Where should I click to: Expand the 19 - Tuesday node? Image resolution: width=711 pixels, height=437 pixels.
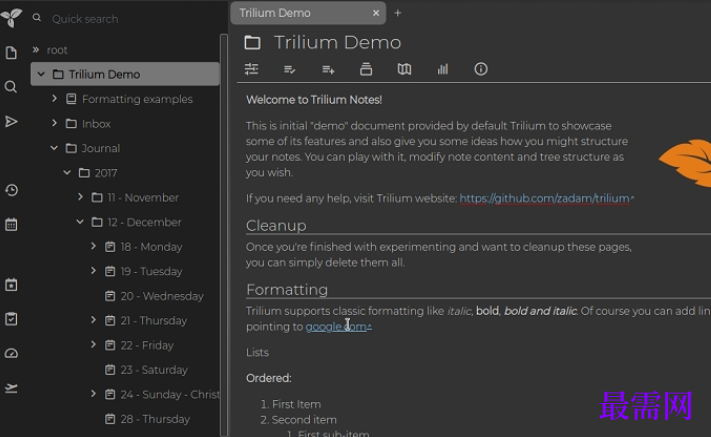[x=93, y=271]
